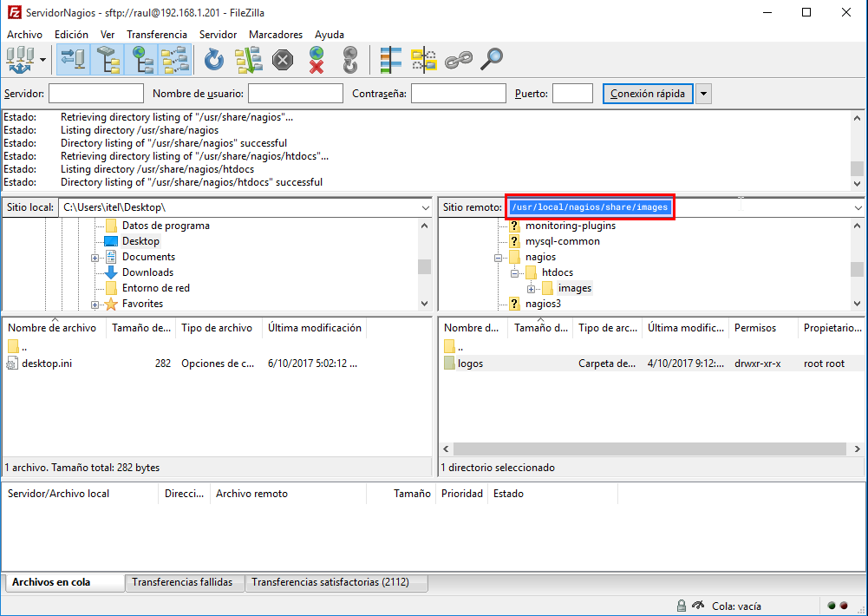Image resolution: width=868 pixels, height=616 pixels.
Task: Open the Edición menu
Action: [x=71, y=35]
